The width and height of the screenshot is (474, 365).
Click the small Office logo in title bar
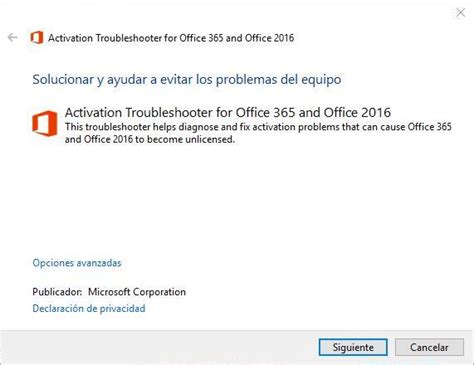37,37
